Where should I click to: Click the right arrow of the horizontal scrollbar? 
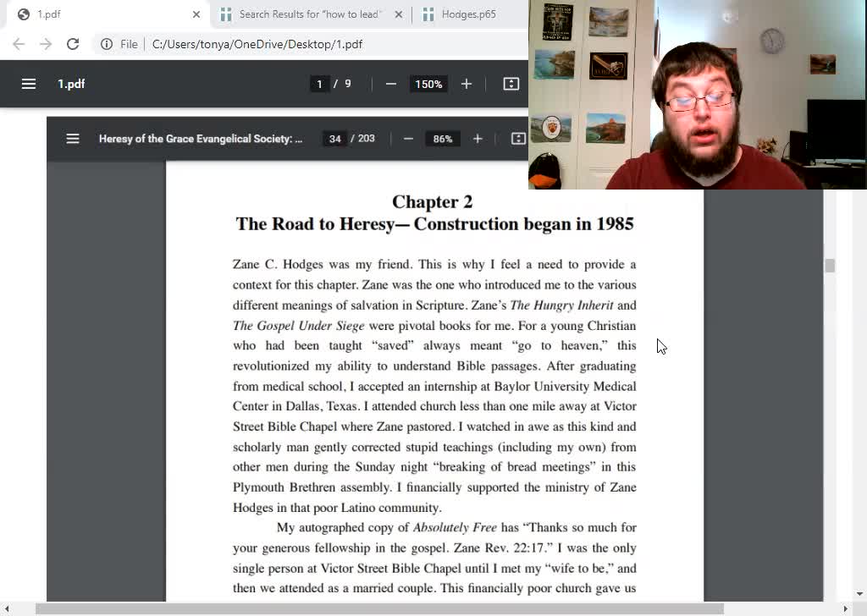click(x=846, y=609)
